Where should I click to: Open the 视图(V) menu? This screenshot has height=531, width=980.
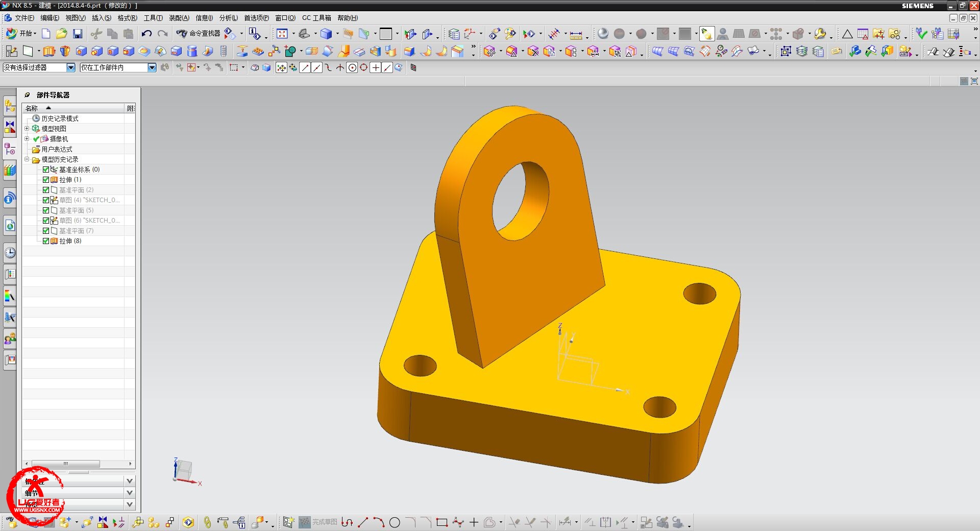[75, 18]
